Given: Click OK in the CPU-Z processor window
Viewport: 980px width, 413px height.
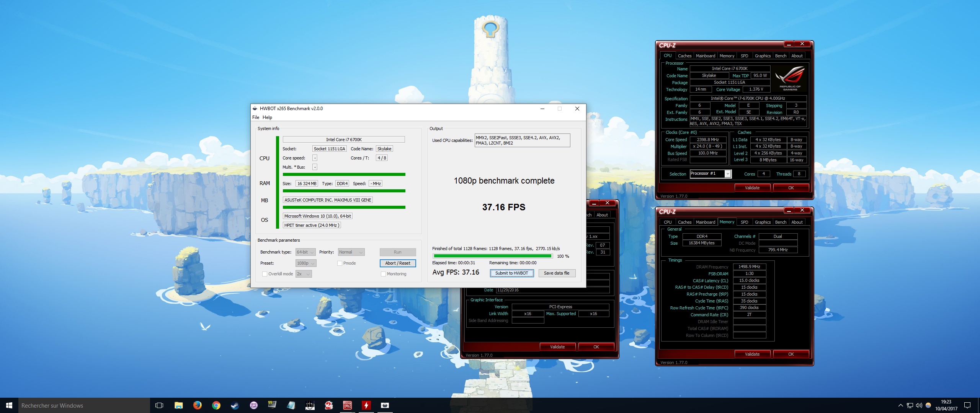Looking at the screenshot, I should click(x=791, y=188).
